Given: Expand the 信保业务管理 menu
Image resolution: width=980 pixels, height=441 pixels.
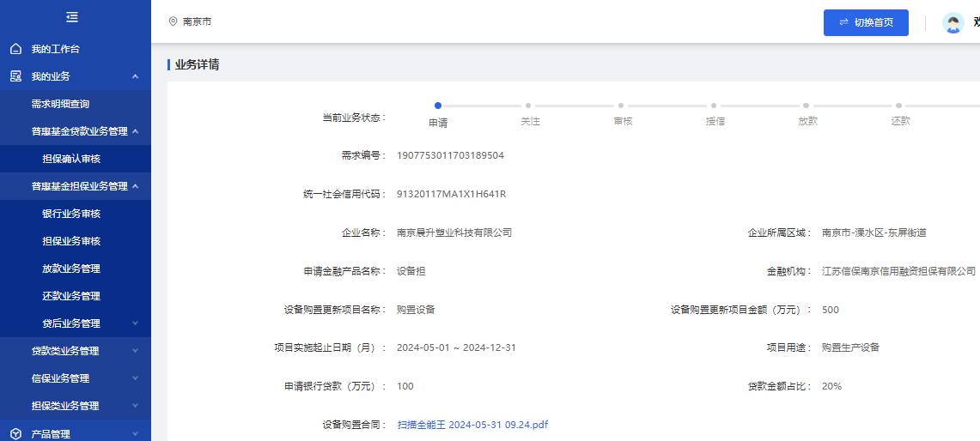Looking at the screenshot, I should [x=135, y=378].
